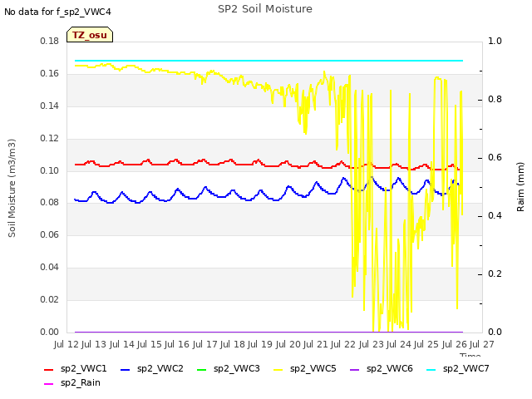
Task: Click the Jul 26 date tick label
Action: (x=455, y=344)
